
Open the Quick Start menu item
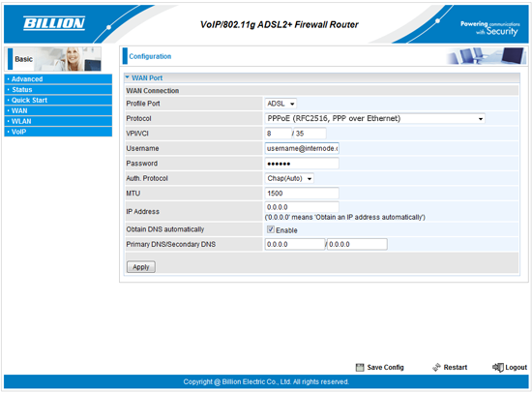coord(58,101)
